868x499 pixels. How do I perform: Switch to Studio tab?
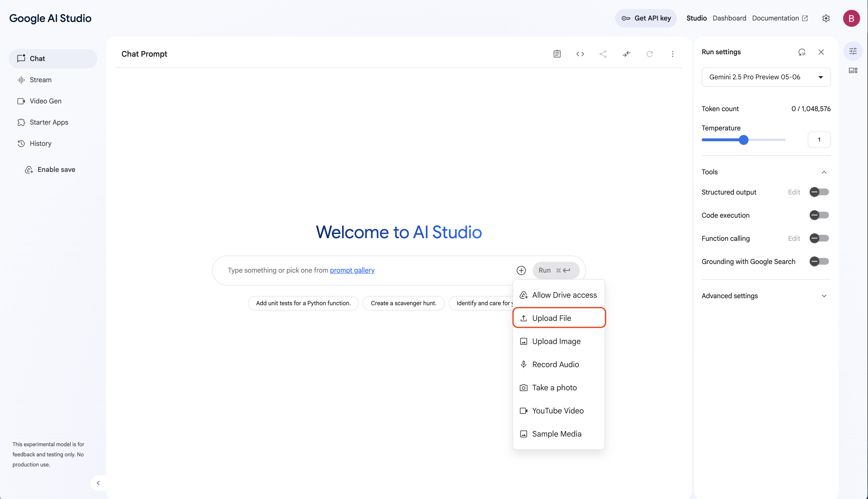point(696,18)
